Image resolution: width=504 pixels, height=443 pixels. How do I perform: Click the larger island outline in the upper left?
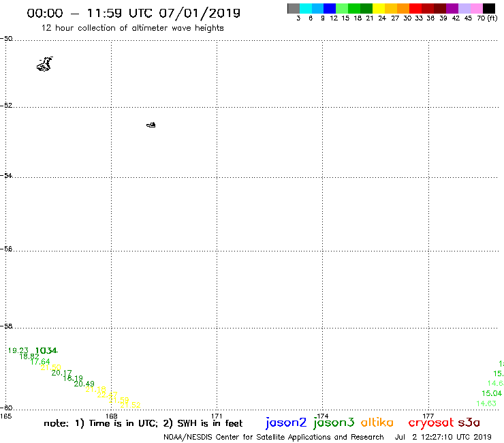tap(45, 63)
